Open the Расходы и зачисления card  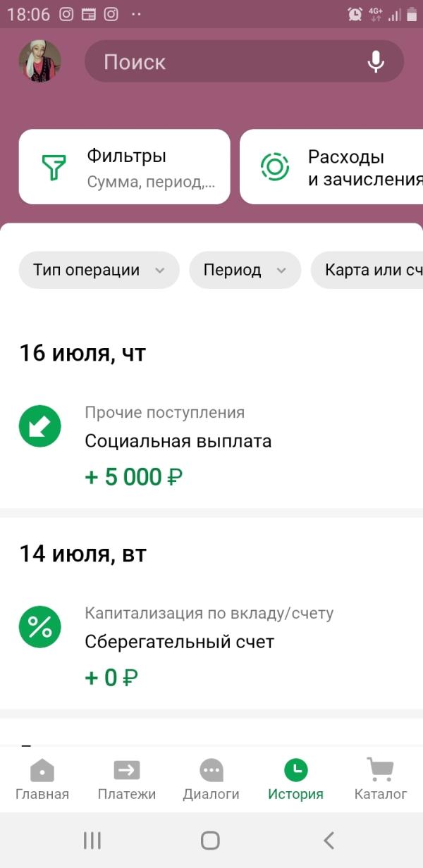(331, 167)
